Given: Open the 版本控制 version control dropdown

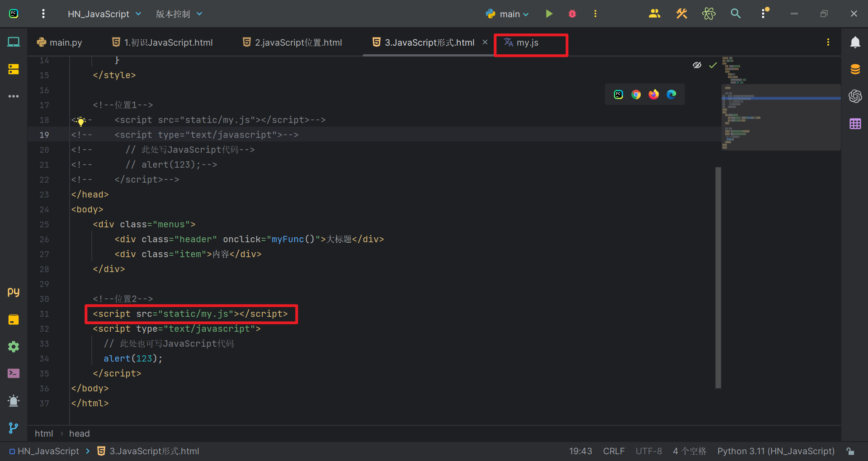Looking at the screenshot, I should click(x=179, y=14).
